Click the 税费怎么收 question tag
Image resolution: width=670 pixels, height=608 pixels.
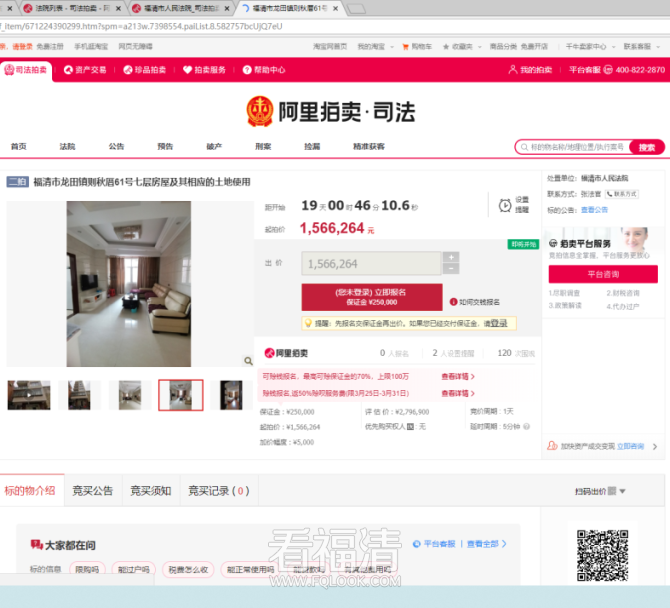tap(188, 570)
